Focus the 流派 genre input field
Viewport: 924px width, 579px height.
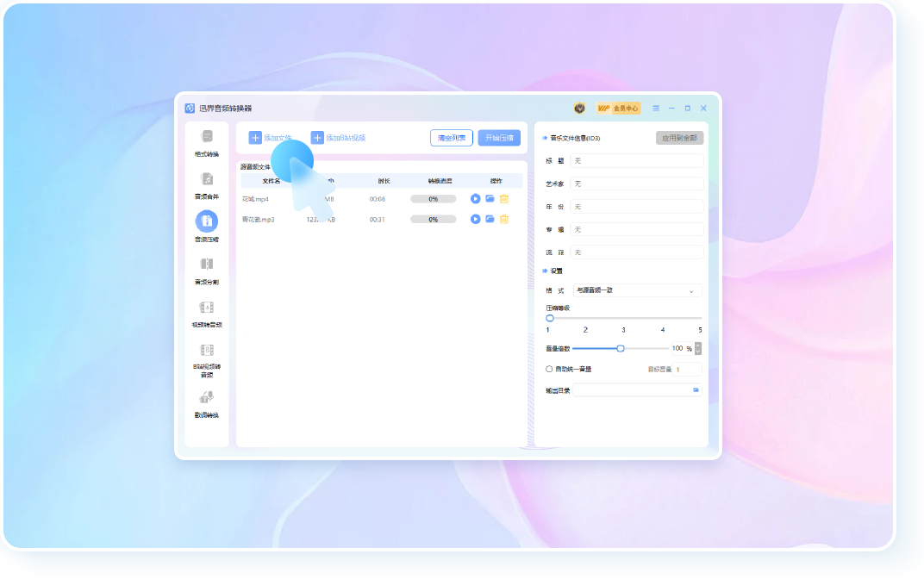(637, 252)
